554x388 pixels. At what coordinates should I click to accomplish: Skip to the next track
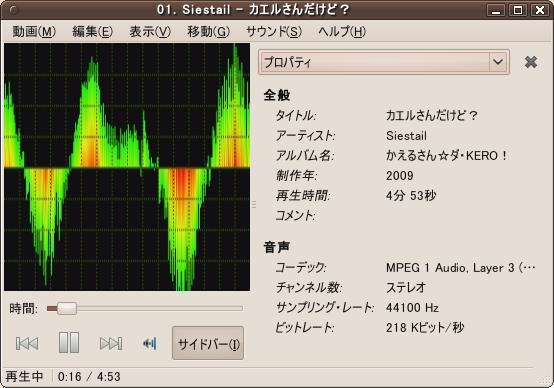pyautogui.click(x=111, y=343)
